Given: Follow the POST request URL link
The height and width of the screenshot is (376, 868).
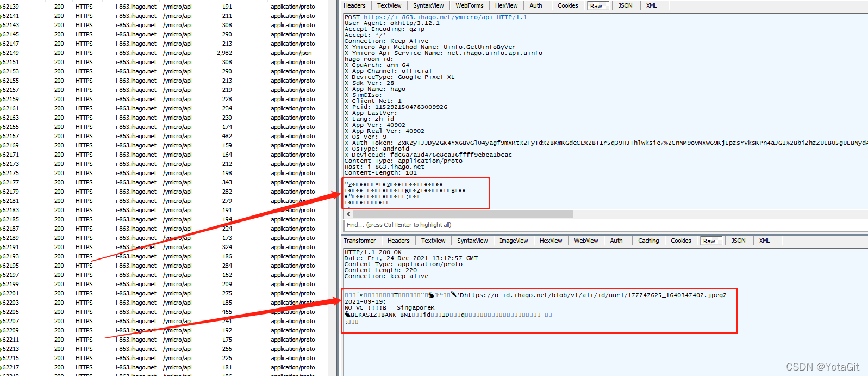Looking at the screenshot, I should [445, 17].
